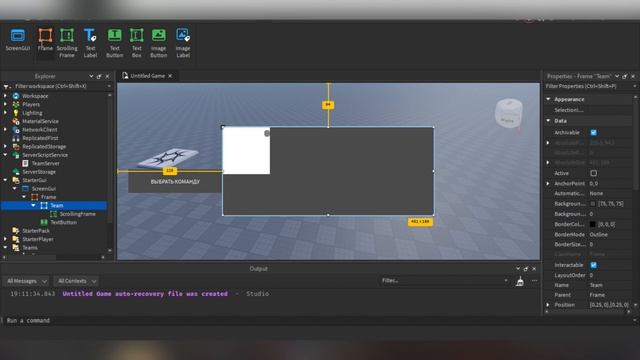This screenshot has width=640, height=360.
Task: Expand the Players node
Action: [x=5, y=104]
